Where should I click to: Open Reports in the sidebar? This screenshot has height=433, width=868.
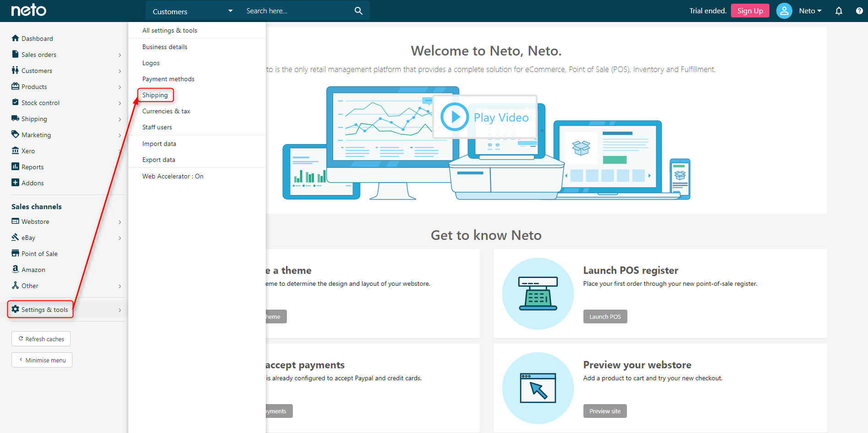click(x=33, y=167)
